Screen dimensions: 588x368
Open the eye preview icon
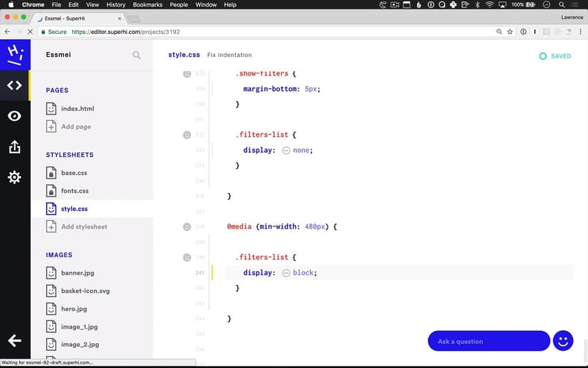(14, 117)
